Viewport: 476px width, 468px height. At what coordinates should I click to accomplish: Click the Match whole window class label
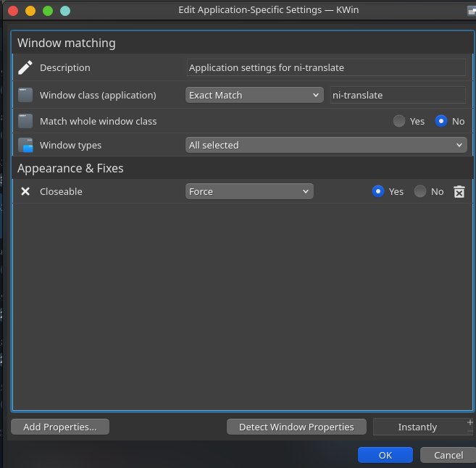pyautogui.click(x=99, y=121)
